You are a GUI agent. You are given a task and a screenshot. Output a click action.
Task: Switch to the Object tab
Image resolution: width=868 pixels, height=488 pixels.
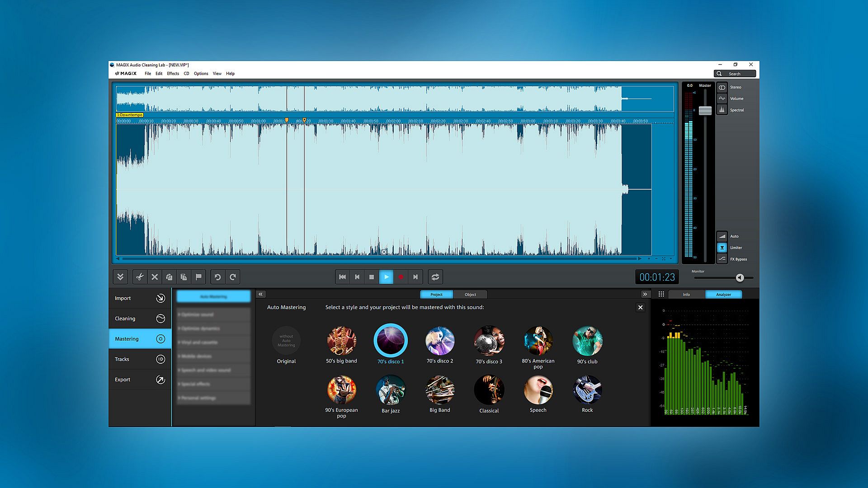(x=470, y=295)
